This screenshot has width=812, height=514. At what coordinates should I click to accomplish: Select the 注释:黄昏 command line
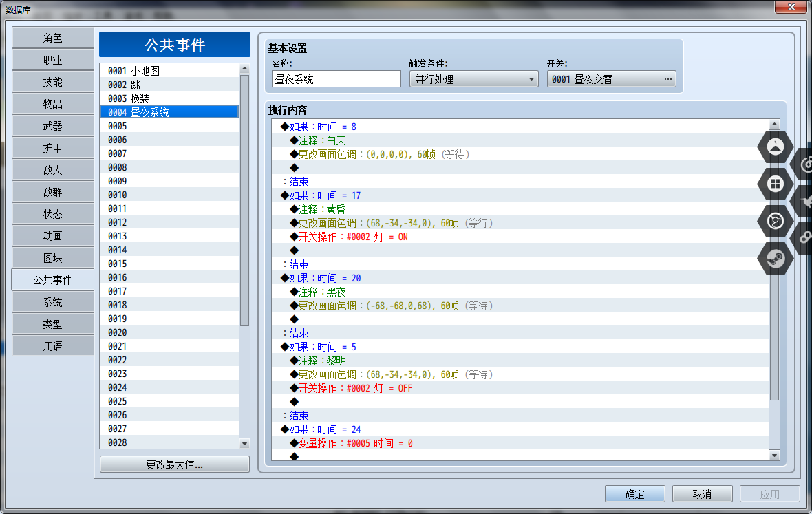point(520,209)
